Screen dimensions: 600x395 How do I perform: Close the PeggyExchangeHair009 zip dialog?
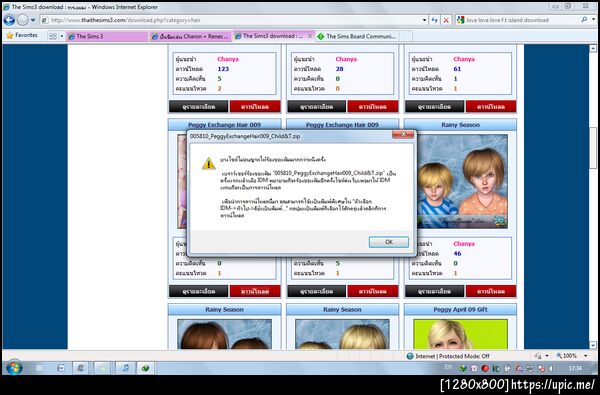(x=403, y=134)
